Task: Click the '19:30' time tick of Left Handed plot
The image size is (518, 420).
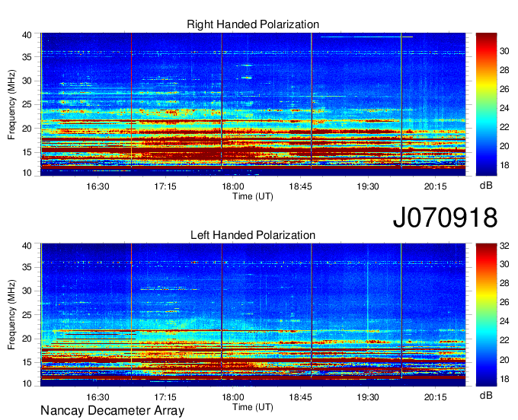Action: [x=368, y=397]
